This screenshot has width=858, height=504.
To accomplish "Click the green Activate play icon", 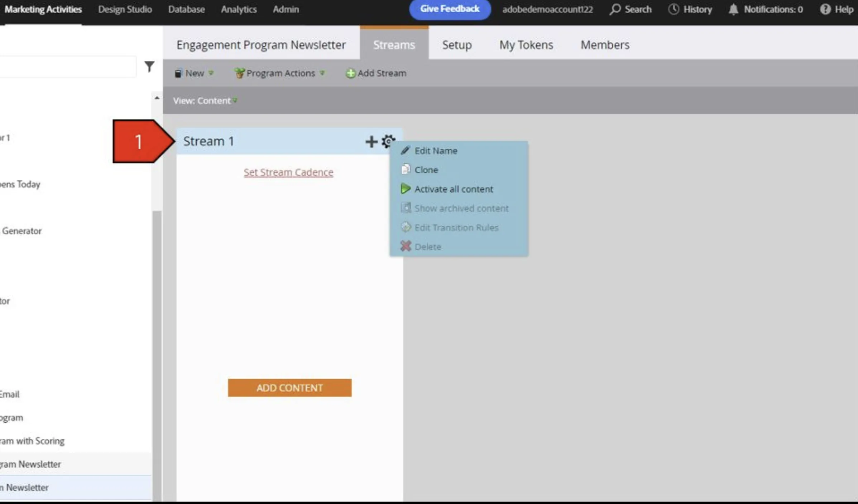I will pos(406,189).
